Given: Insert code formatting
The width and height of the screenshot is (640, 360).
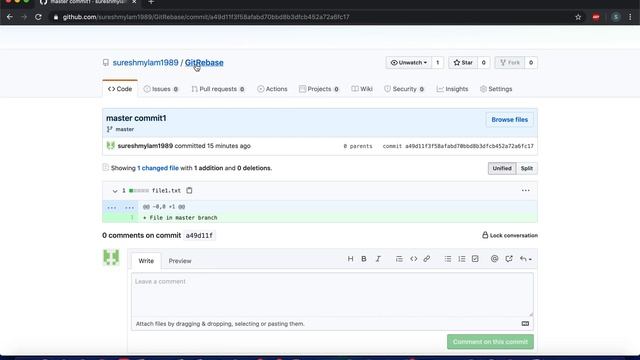Looking at the screenshot, I should coord(413,259).
